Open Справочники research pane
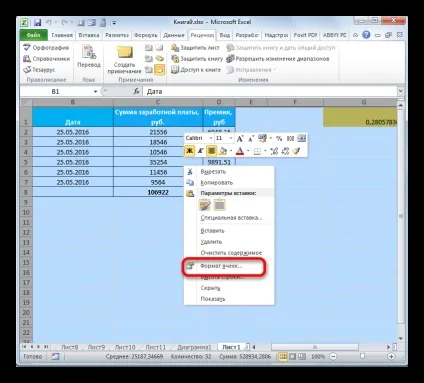The height and width of the screenshot is (383, 424). click(x=46, y=59)
